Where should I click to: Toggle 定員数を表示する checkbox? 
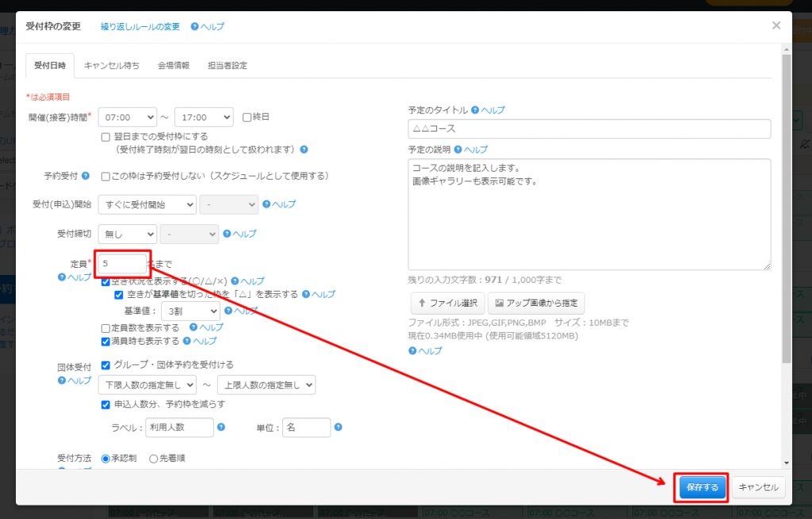pos(106,327)
